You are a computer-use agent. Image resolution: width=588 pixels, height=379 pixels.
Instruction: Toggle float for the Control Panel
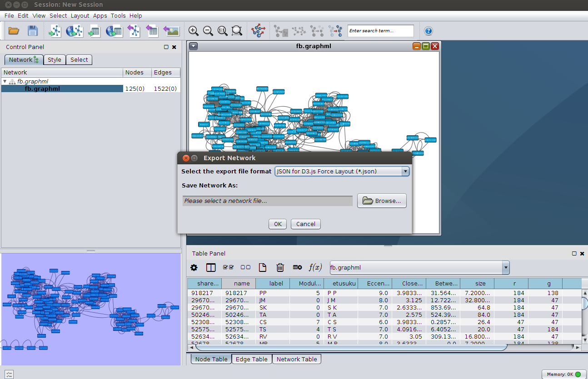166,47
